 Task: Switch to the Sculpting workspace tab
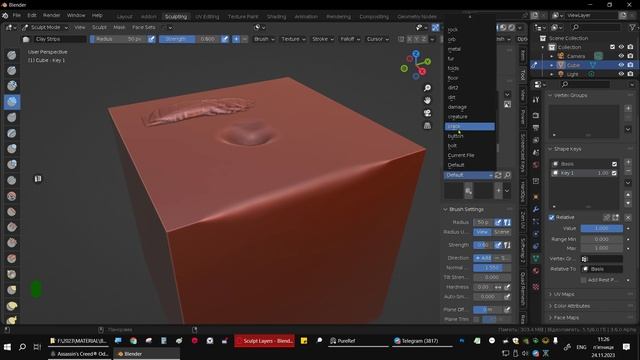(x=176, y=17)
